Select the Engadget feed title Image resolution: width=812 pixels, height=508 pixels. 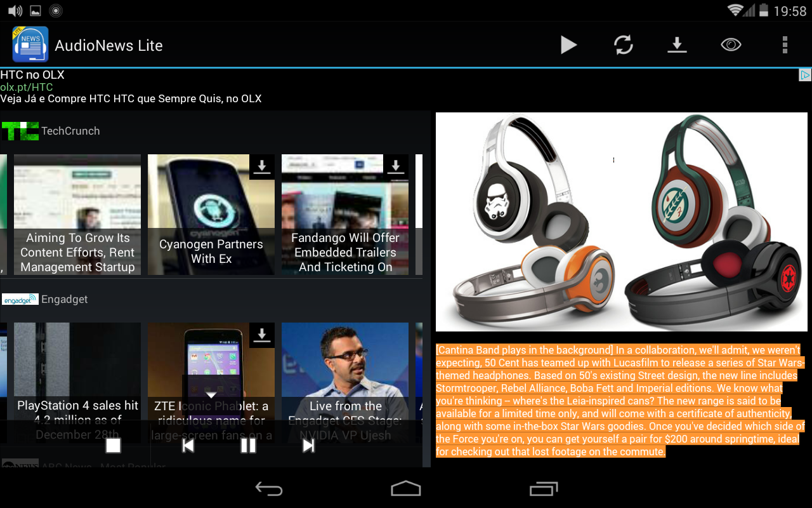coord(65,299)
